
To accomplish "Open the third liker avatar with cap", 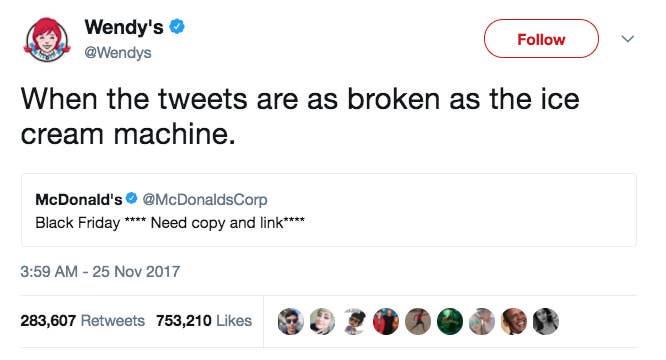I will coord(354,321).
